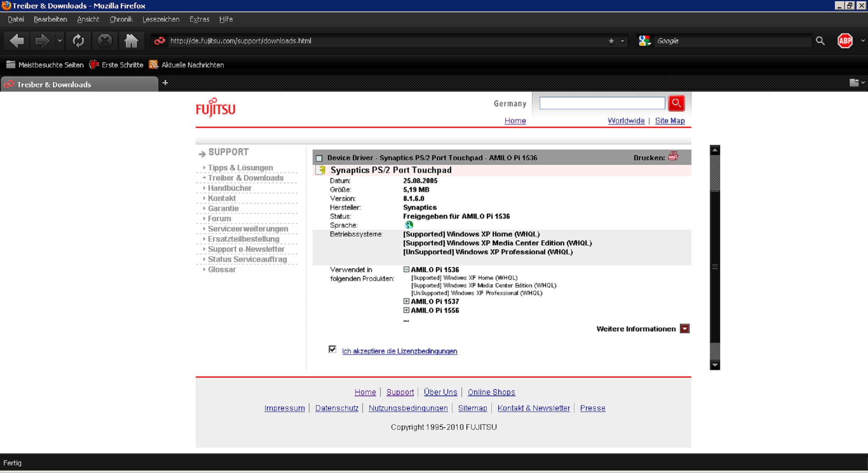Go to Firefox Home page icon

coord(131,41)
